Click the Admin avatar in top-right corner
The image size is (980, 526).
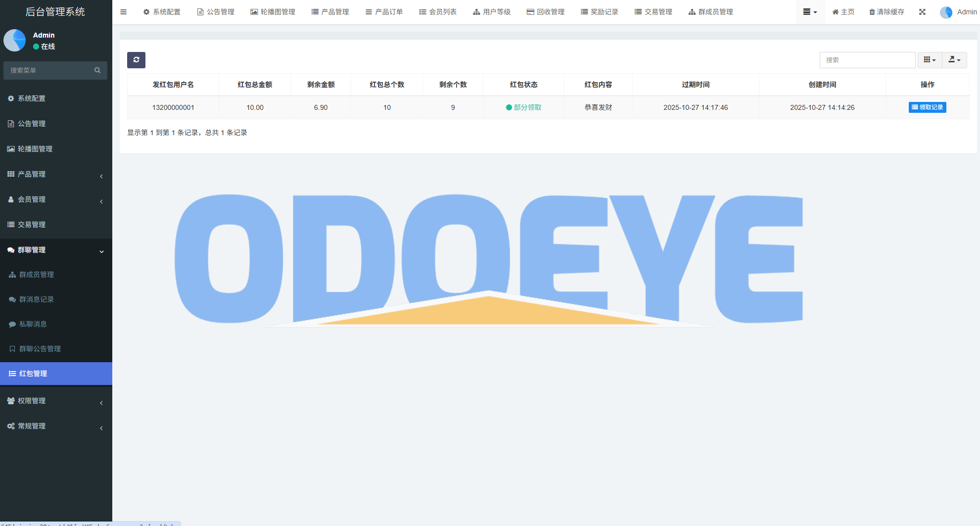click(x=946, y=12)
